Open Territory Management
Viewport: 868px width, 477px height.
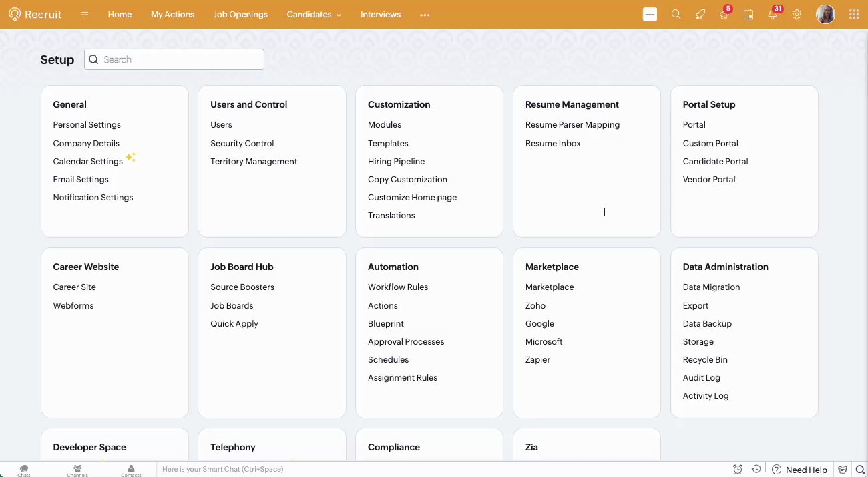click(x=254, y=162)
